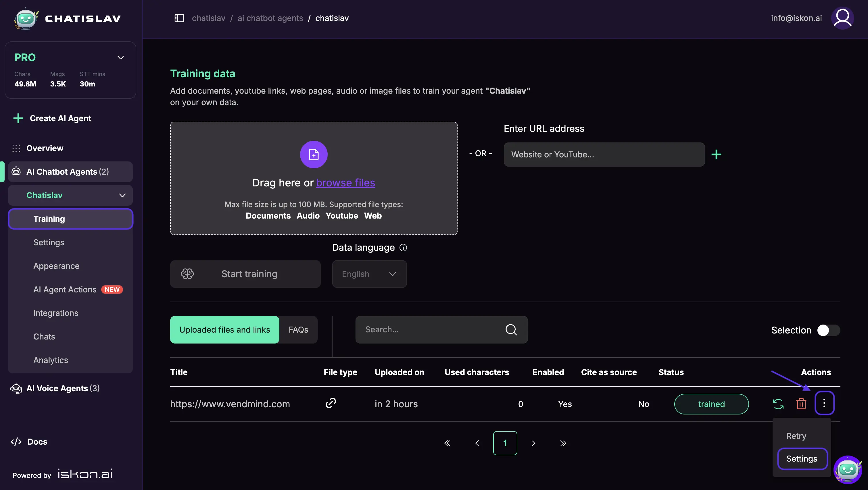This screenshot has height=490, width=868.
Task: Add URL with the green plus icon
Action: click(x=716, y=154)
